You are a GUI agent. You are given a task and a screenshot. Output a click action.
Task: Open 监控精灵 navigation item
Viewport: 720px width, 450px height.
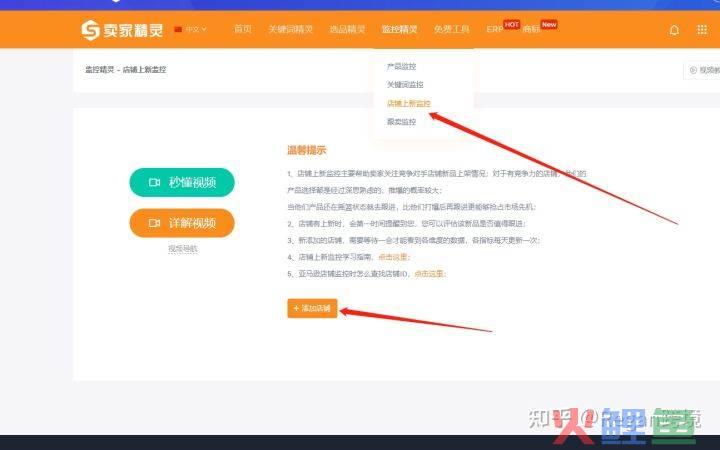coord(399,29)
